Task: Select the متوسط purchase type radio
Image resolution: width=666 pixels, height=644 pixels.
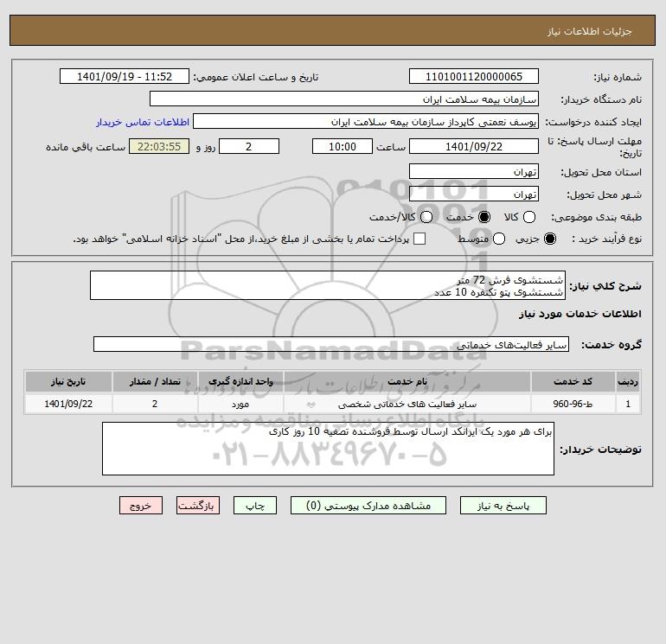Action: (x=499, y=239)
